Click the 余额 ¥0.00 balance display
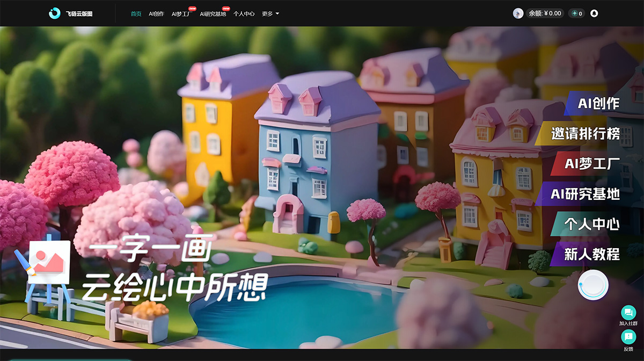The width and height of the screenshot is (644, 361). click(544, 13)
